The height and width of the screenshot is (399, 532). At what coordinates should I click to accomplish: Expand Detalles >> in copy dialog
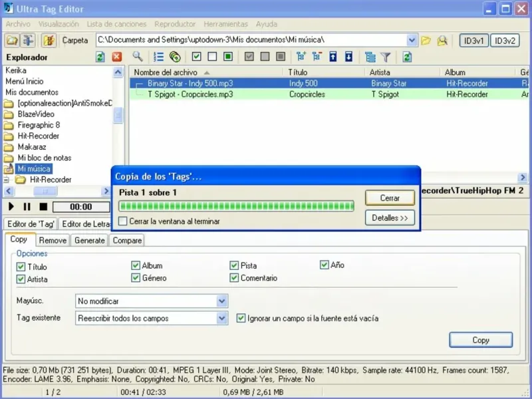[x=390, y=218]
